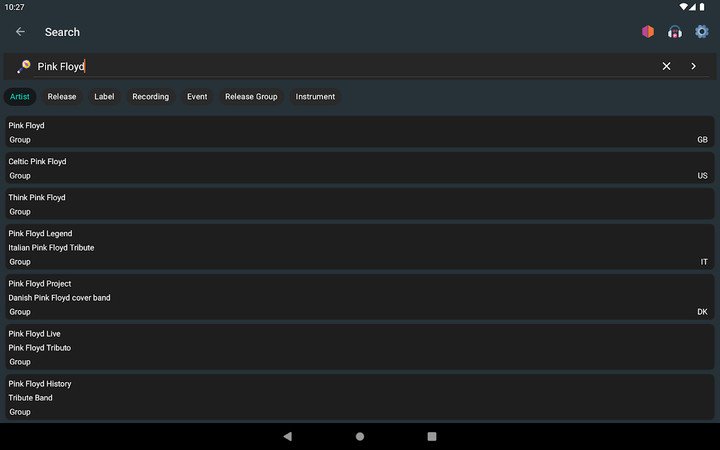The height and width of the screenshot is (450, 720).
Task: Click 'Italian Pink Floyd Tribute' text
Action: pyautogui.click(x=51, y=248)
